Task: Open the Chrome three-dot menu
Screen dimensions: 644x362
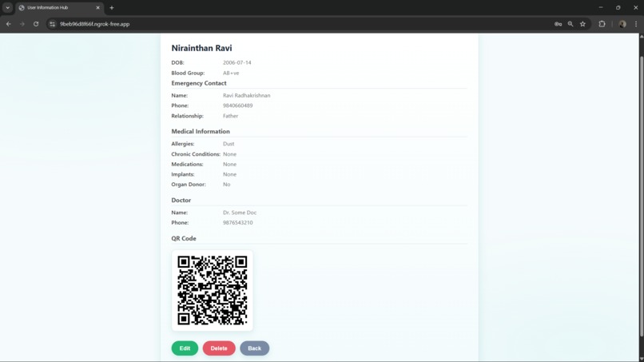Action: coord(636,24)
